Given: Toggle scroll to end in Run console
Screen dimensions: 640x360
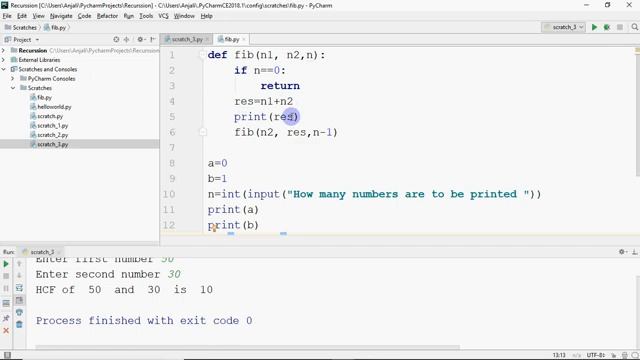Looking at the screenshot, I should [x=19, y=300].
